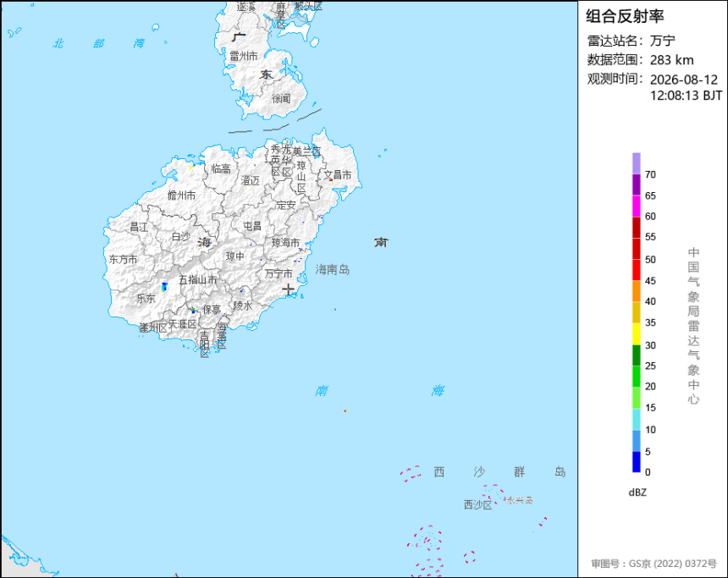Select the 45 dBZ red legend color
The image size is (728, 578).
coord(636,270)
